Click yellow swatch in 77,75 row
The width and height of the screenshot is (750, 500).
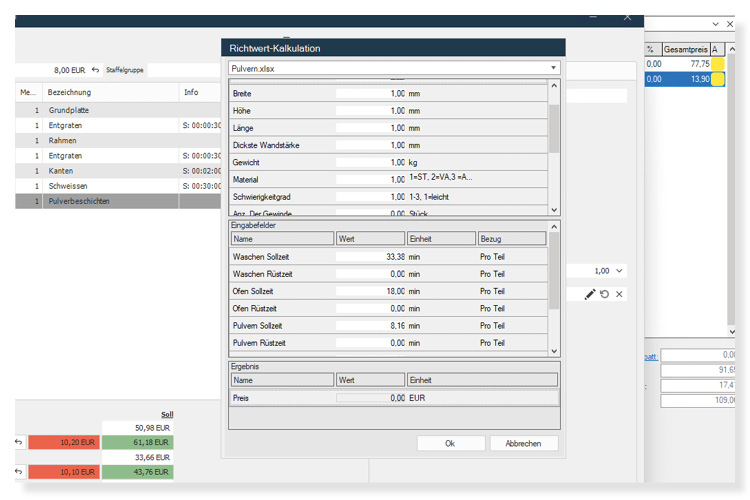[x=717, y=64]
